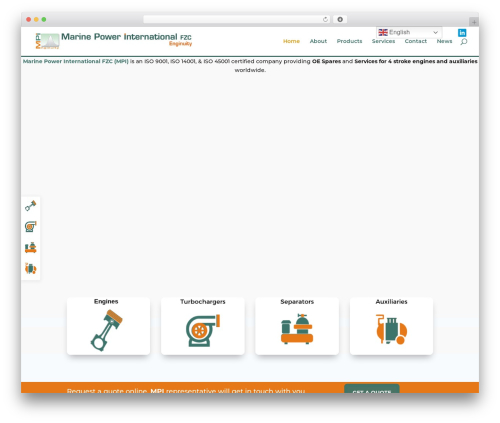Image resolution: width=500 pixels, height=423 pixels.
Task: Open the About menu item
Action: pos(318,41)
